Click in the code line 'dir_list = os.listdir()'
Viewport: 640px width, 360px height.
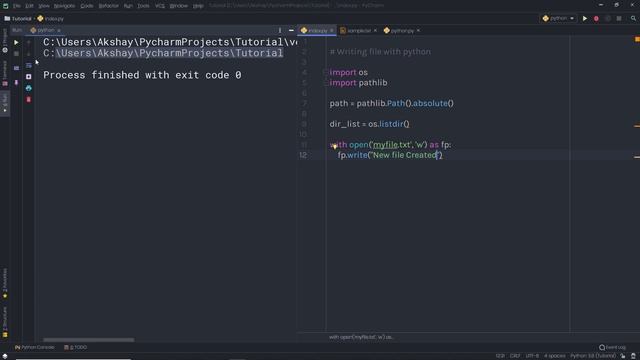pyautogui.click(x=369, y=124)
